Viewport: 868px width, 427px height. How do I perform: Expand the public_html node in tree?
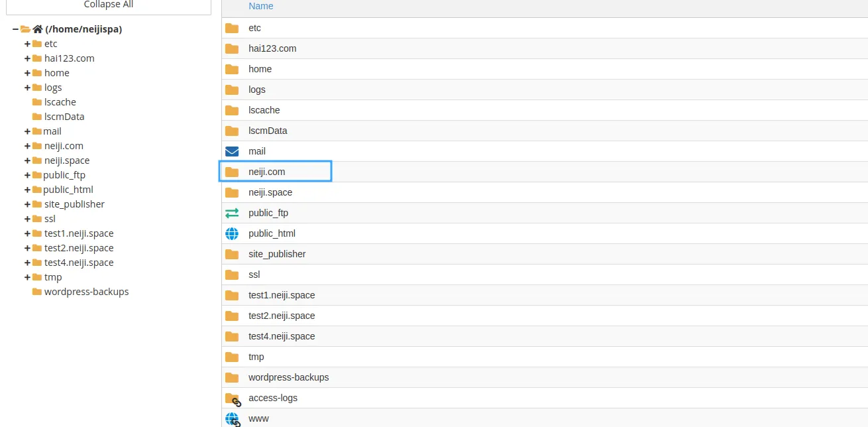27,190
